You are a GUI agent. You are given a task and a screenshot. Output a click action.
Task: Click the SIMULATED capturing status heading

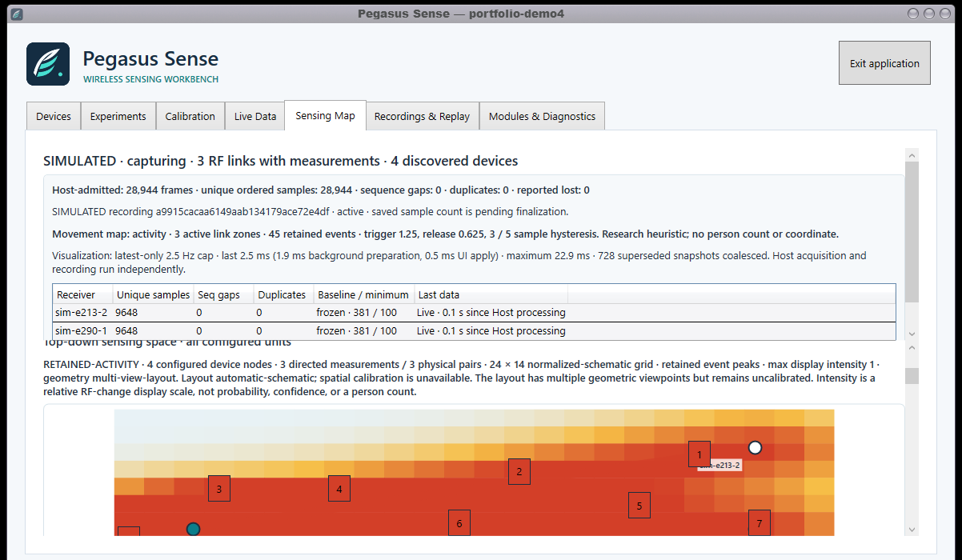coord(281,161)
